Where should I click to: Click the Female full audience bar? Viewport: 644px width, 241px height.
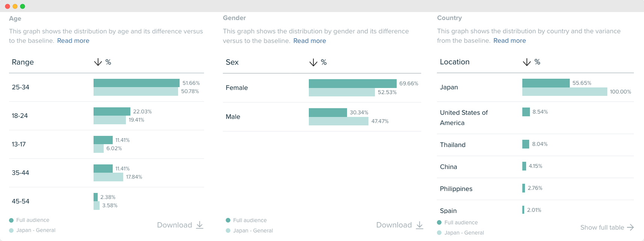click(x=352, y=84)
